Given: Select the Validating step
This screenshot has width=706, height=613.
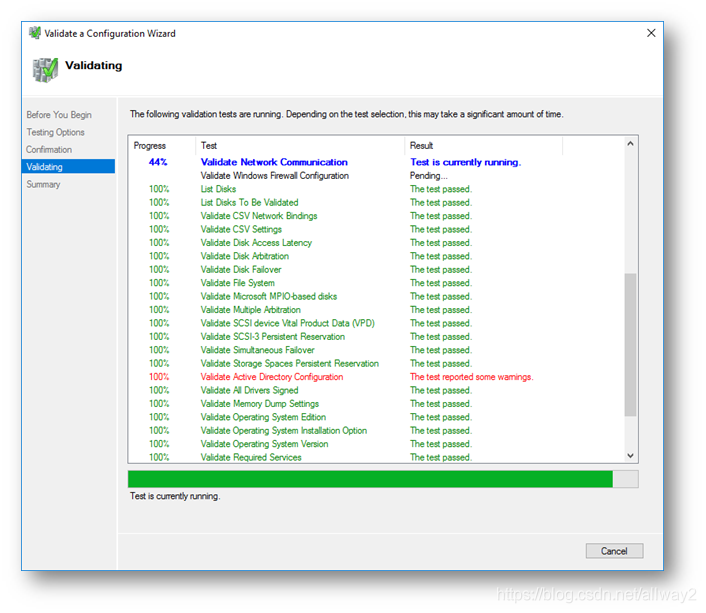Looking at the screenshot, I should pos(68,167).
